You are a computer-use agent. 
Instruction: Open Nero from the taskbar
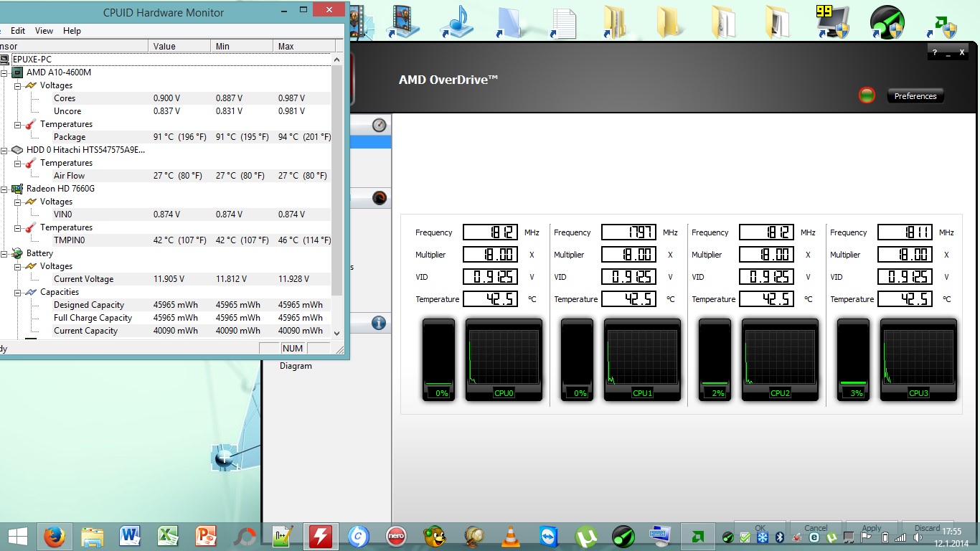tap(395, 536)
